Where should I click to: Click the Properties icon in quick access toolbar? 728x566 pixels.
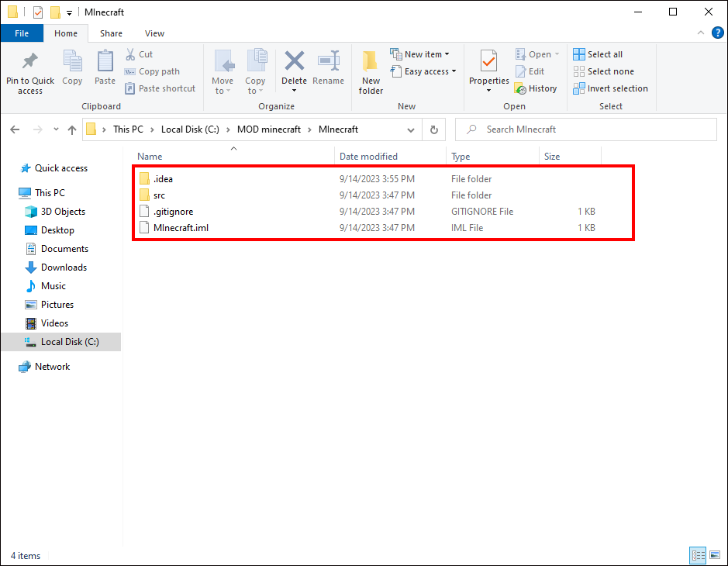tap(38, 12)
